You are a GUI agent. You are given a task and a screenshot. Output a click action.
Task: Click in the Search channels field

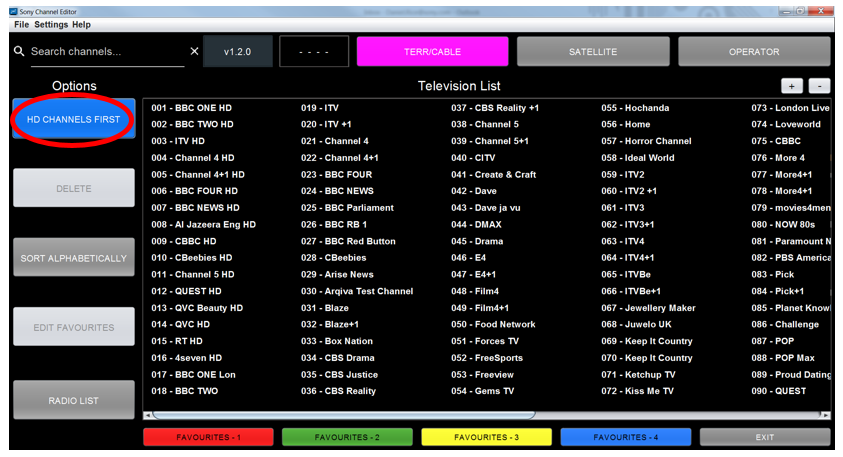pos(108,52)
